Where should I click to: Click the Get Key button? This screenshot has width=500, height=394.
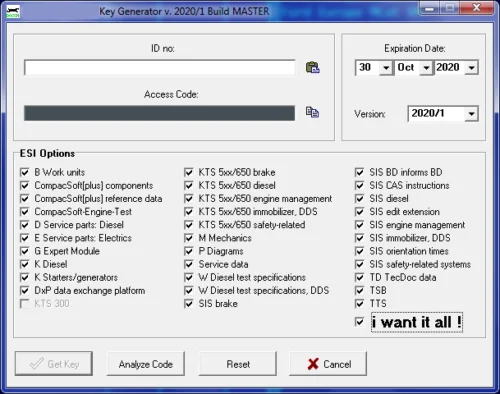pyautogui.click(x=54, y=364)
